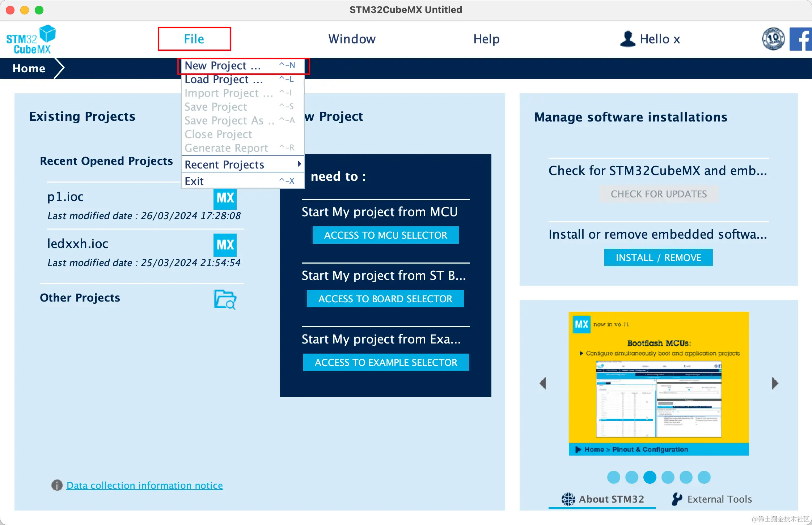Image resolution: width=812 pixels, height=525 pixels.
Task: Click Start My project from MCU text
Action: [x=380, y=212]
